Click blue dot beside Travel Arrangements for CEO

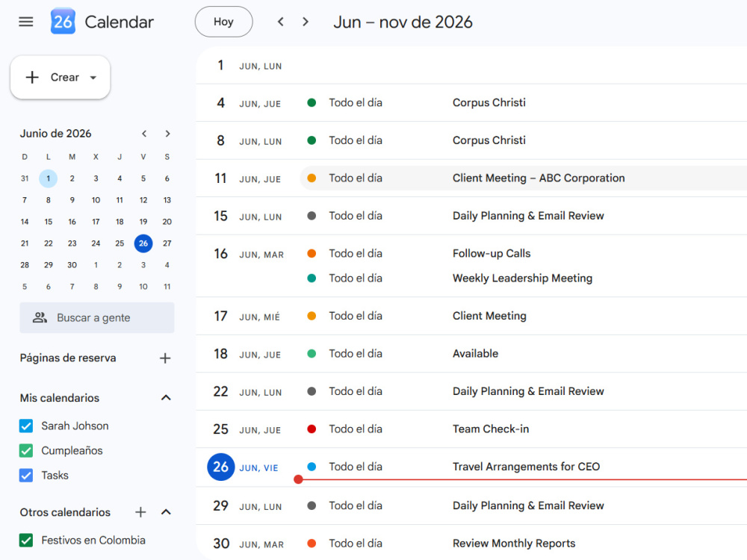click(311, 467)
